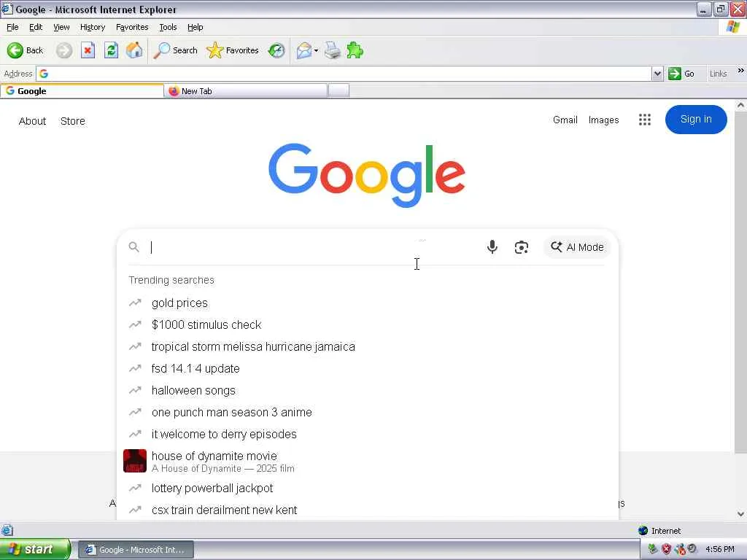Image resolution: width=747 pixels, height=560 pixels.
Task: Open the Tools menu
Action: click(x=168, y=27)
